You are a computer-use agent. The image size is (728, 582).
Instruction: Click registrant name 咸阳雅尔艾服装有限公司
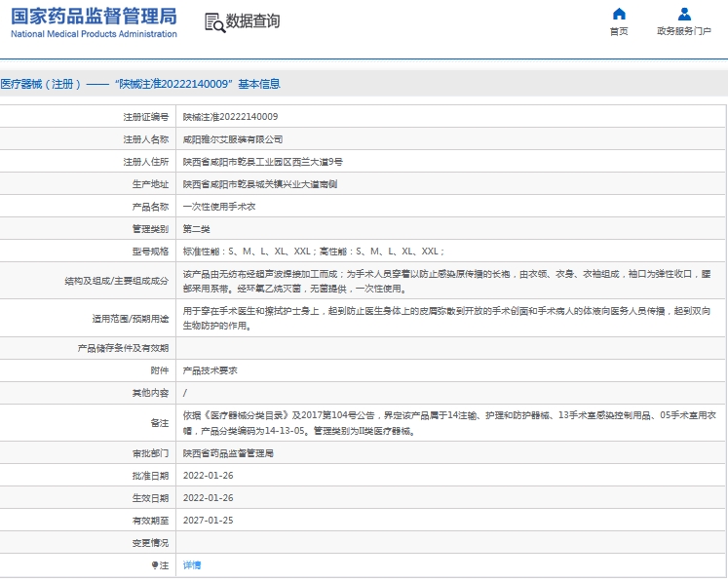click(x=233, y=139)
